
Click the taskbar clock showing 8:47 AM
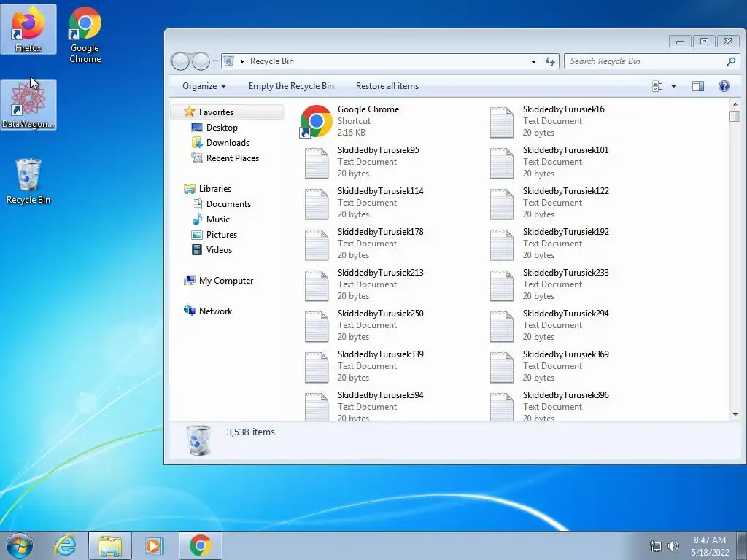(710, 545)
